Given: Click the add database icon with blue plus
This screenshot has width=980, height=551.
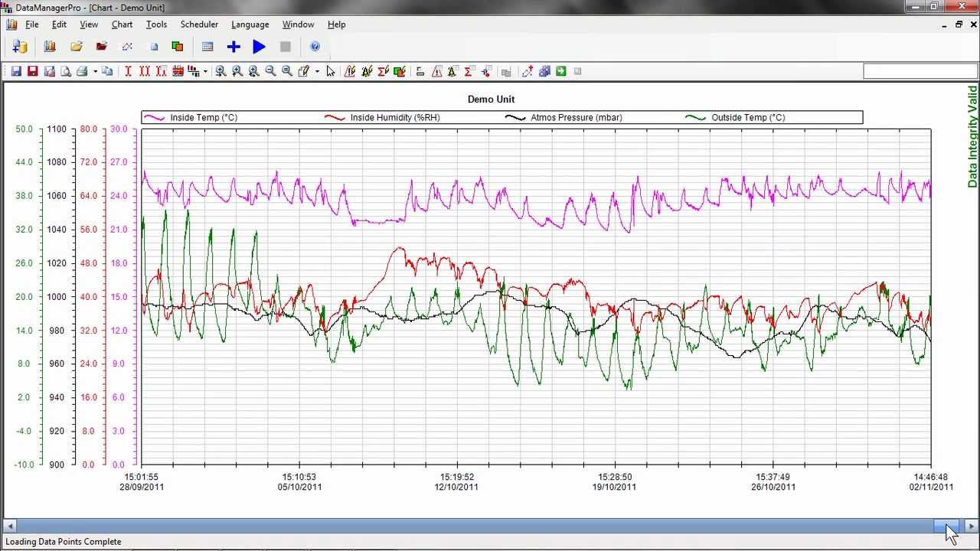Looking at the screenshot, I should tap(19, 47).
